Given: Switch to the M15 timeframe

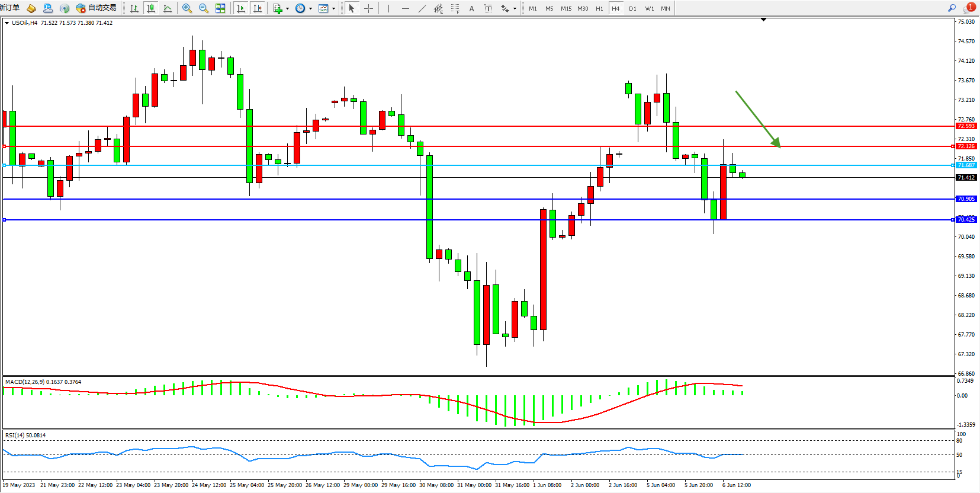Looking at the screenshot, I should click(x=566, y=8).
